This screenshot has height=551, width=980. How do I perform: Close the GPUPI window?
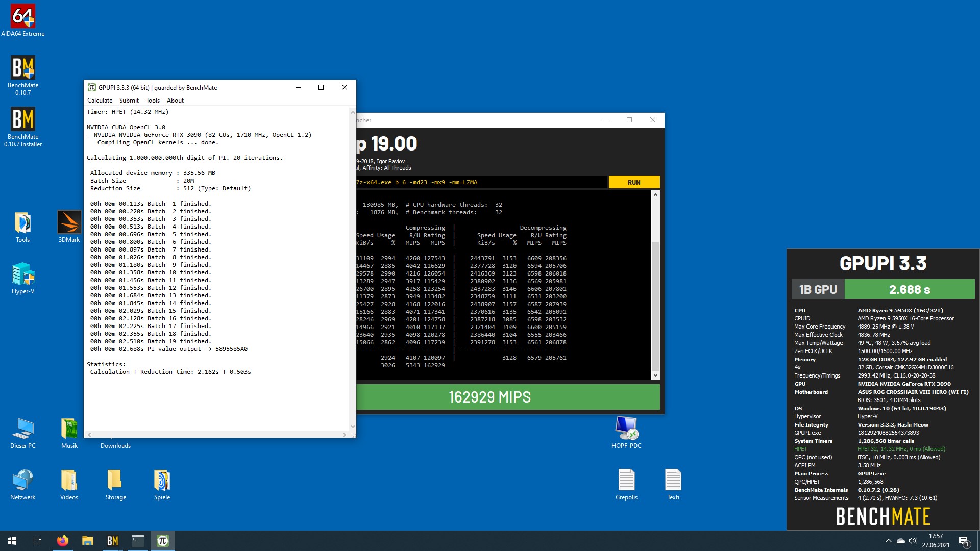345,88
